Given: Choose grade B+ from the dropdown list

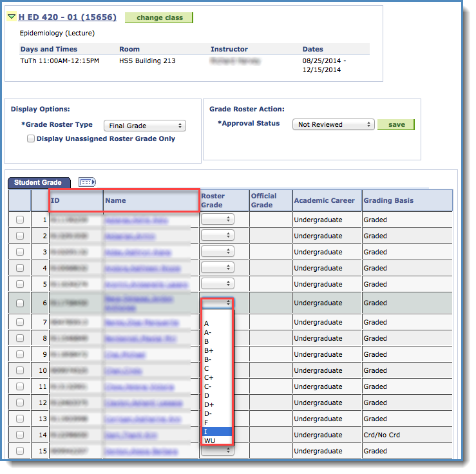Looking at the screenshot, I should 217,351.
